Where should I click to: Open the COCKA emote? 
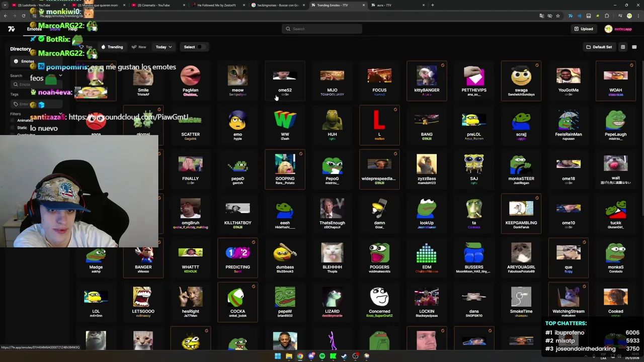coord(237,302)
